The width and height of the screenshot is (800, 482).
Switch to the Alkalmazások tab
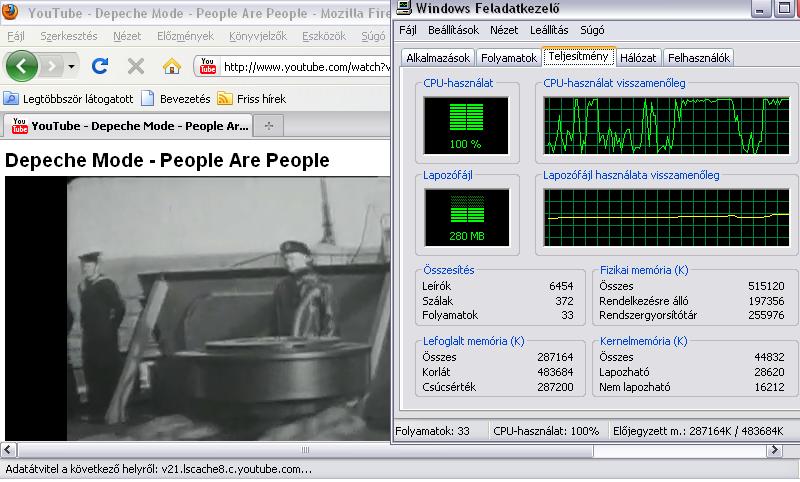[438, 58]
